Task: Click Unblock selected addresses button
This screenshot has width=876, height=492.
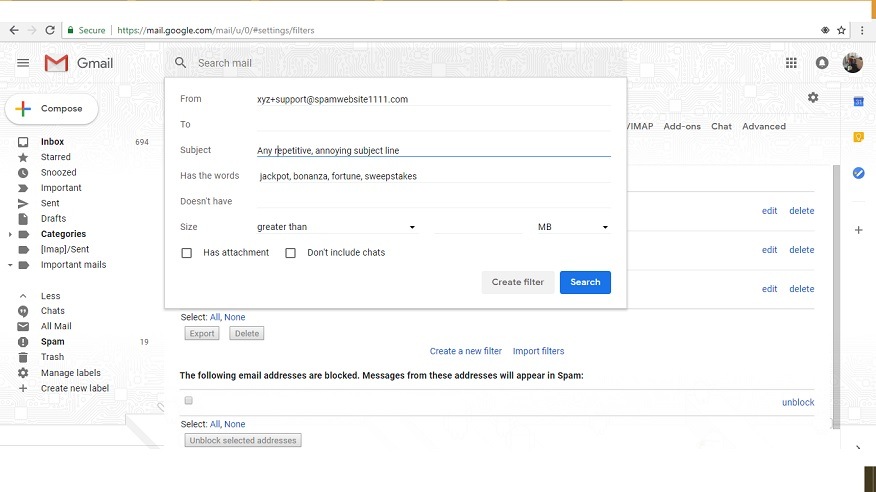Action: 243,441
